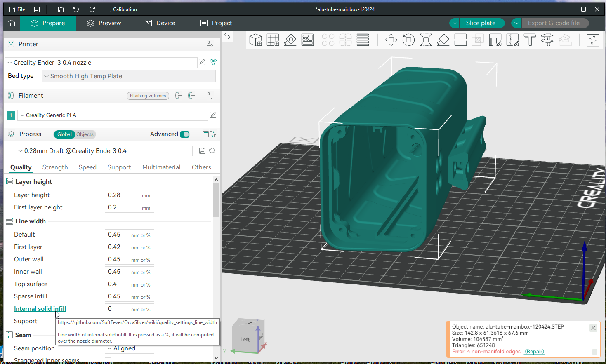Image resolution: width=606 pixels, height=364 pixels.
Task: Search the process settings
Action: pyautogui.click(x=212, y=151)
